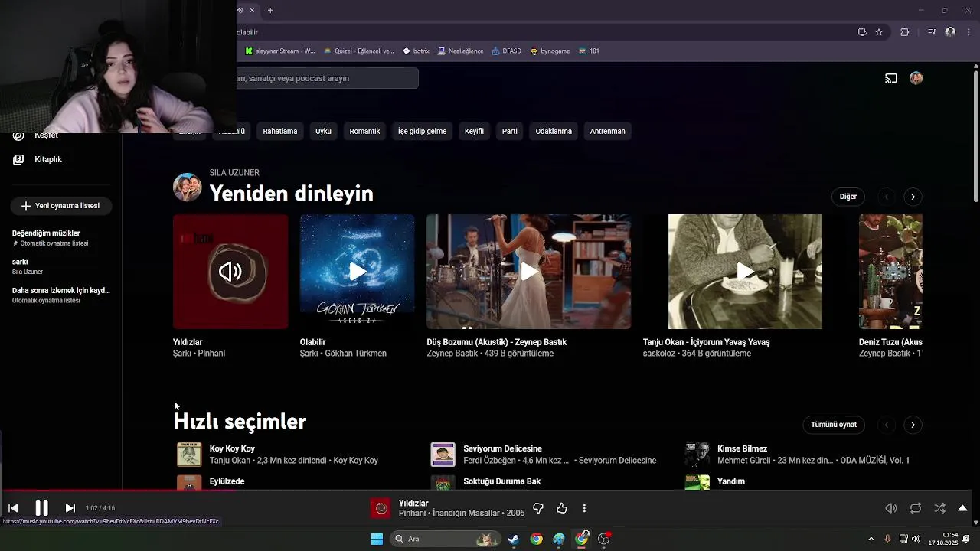The height and width of the screenshot is (551, 980).
Task: Open the Windows Start menu
Action: point(377,539)
